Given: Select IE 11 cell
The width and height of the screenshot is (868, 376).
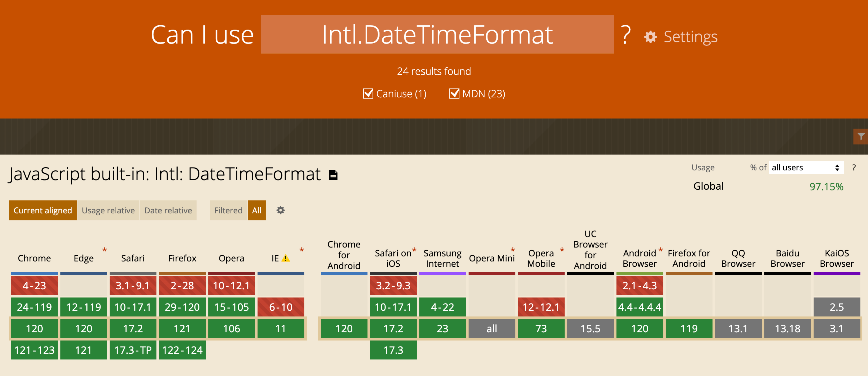Looking at the screenshot, I should click(x=281, y=329).
